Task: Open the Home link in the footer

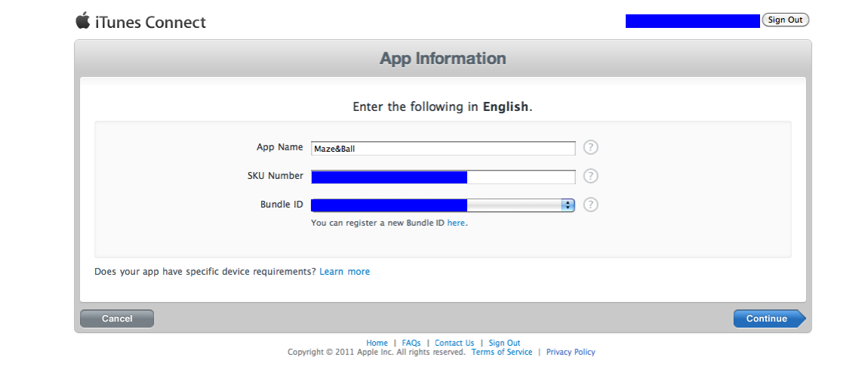Action: tap(377, 343)
